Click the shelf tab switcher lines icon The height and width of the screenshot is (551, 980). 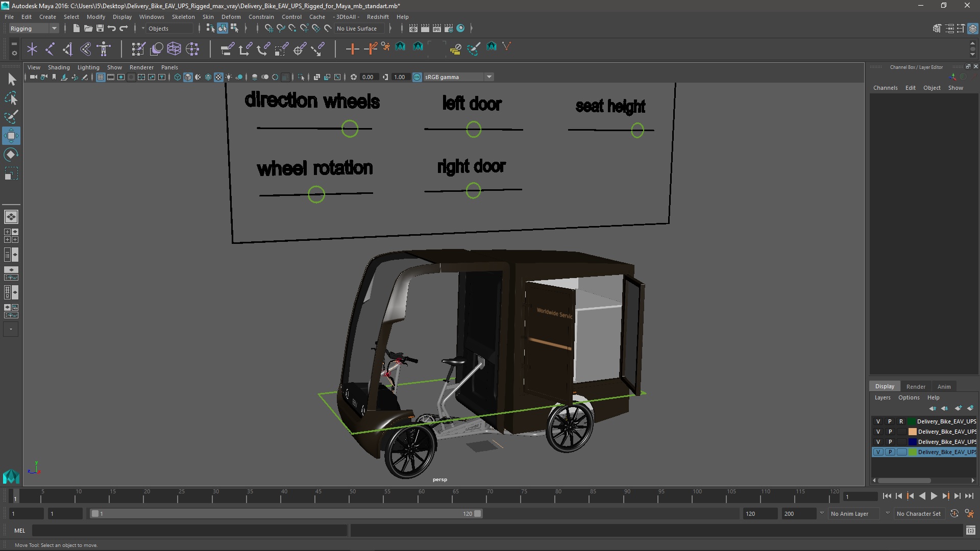(14, 44)
